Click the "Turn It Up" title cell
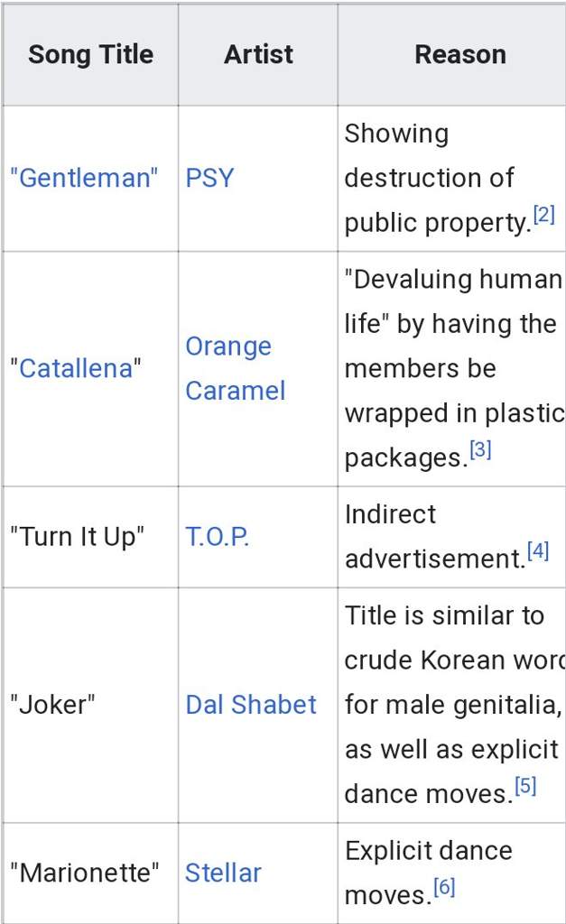566x924 pixels. [x=91, y=537]
